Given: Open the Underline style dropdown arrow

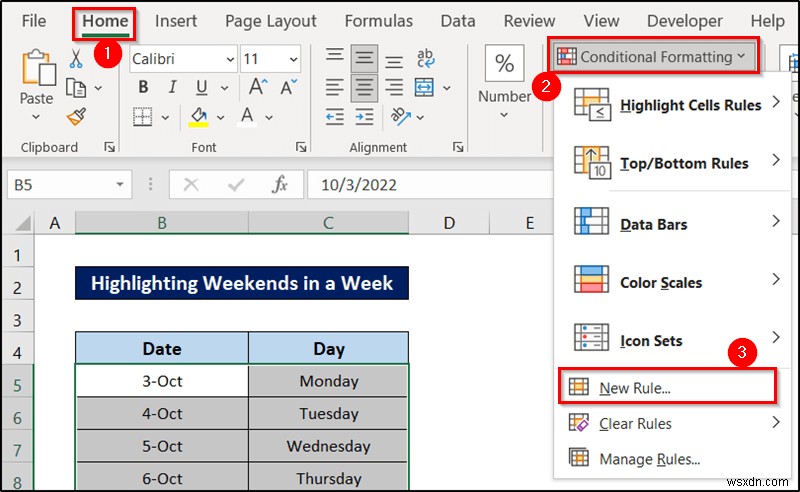Looking at the screenshot, I should point(224,88).
